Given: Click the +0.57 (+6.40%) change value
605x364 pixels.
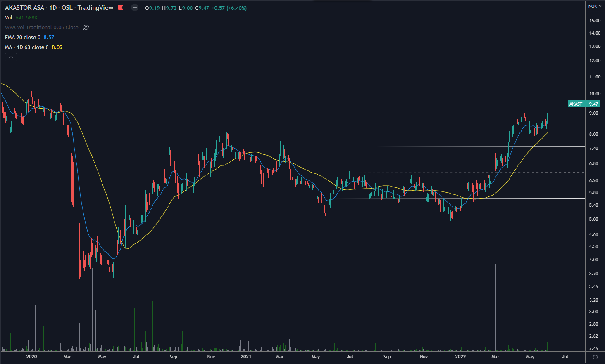Looking at the screenshot, I should click(229, 8).
